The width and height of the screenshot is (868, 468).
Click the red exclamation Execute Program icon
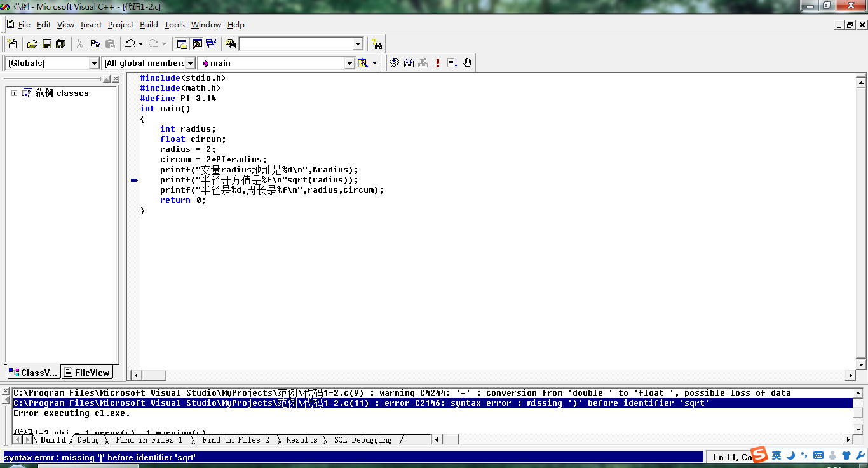point(438,63)
